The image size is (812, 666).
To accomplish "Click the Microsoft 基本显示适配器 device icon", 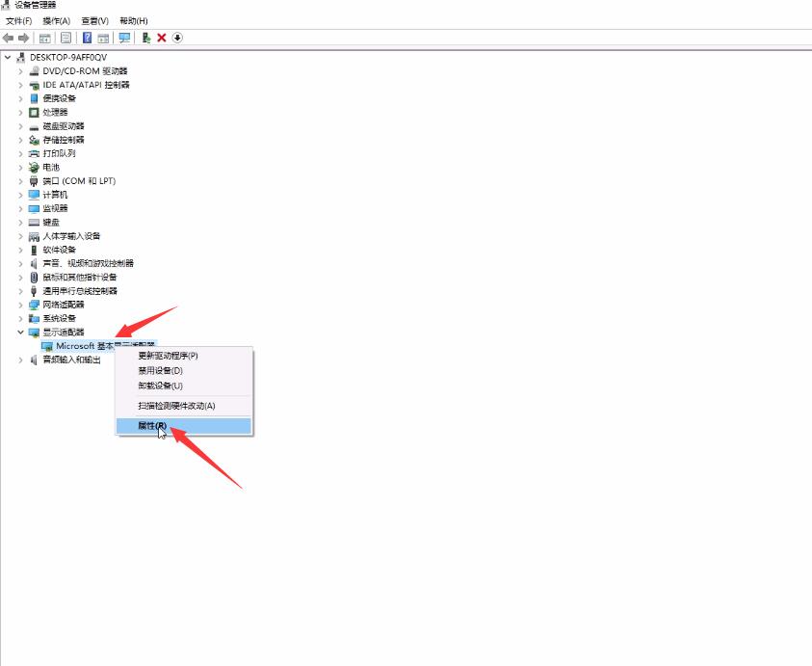I will [x=47, y=346].
